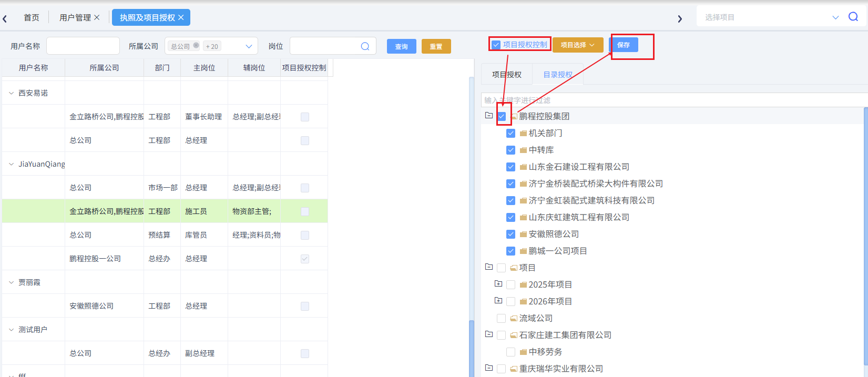This screenshot has height=377, width=868.
Task: Click the folder icon beside 中转库
Action: 523,150
